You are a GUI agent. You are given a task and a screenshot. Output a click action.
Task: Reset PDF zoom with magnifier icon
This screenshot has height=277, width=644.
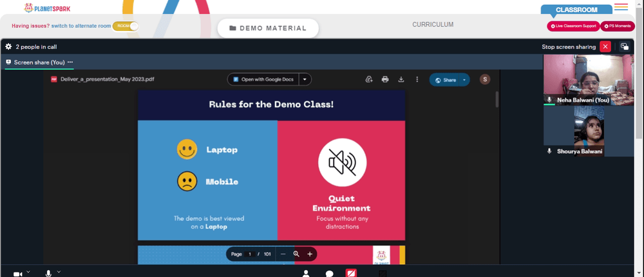[x=296, y=254]
